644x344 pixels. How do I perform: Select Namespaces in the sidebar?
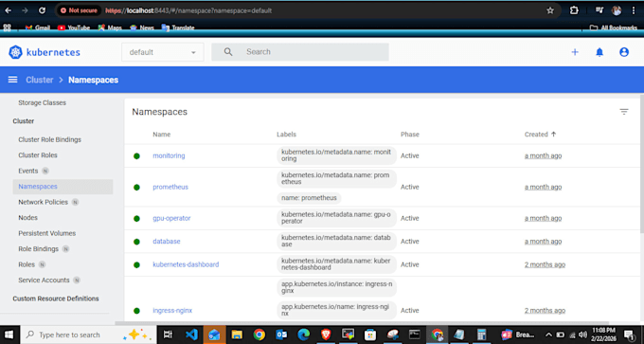(x=63, y=187)
